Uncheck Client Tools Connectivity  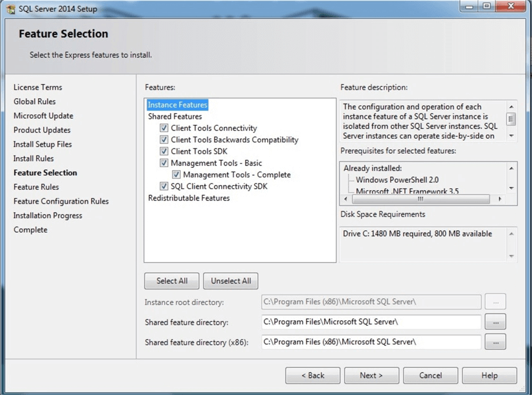pos(164,128)
